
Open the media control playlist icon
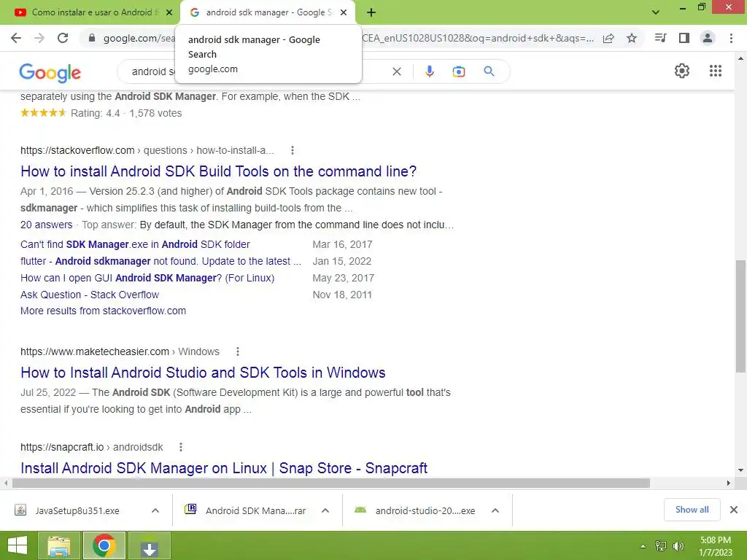coord(660,38)
